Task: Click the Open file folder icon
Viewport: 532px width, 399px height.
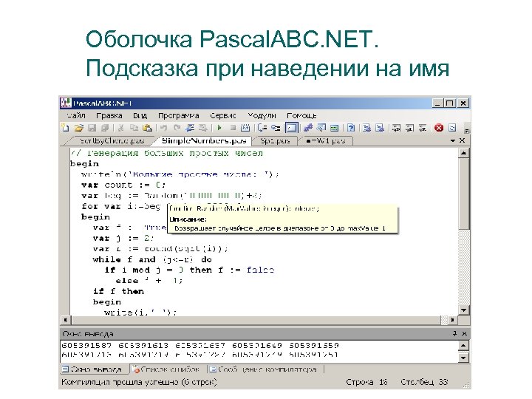Action: pyautogui.click(x=79, y=128)
